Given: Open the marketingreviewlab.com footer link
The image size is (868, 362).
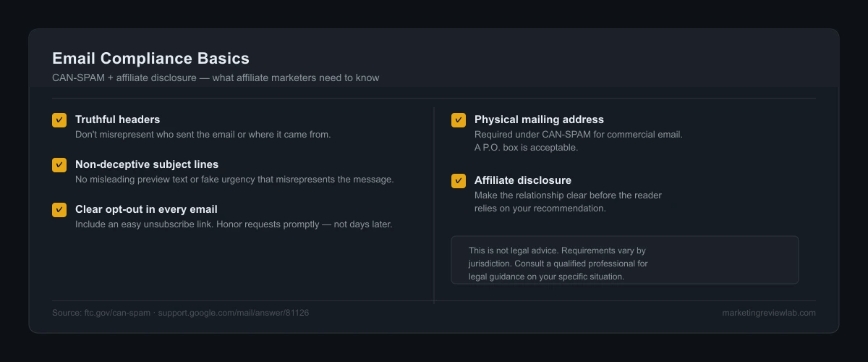Looking at the screenshot, I should pyautogui.click(x=769, y=313).
